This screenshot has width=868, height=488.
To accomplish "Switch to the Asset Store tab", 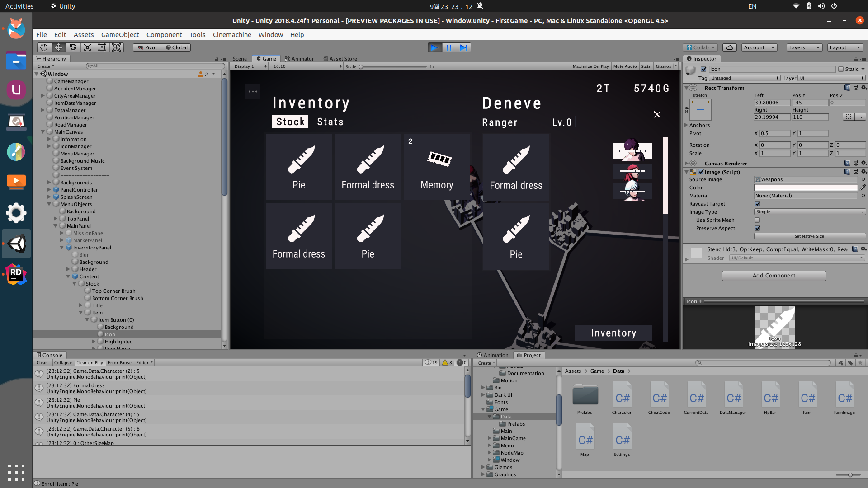I will coord(340,59).
